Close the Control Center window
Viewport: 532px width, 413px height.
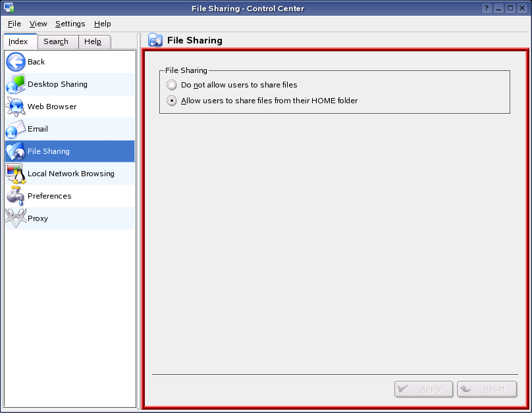(522, 8)
